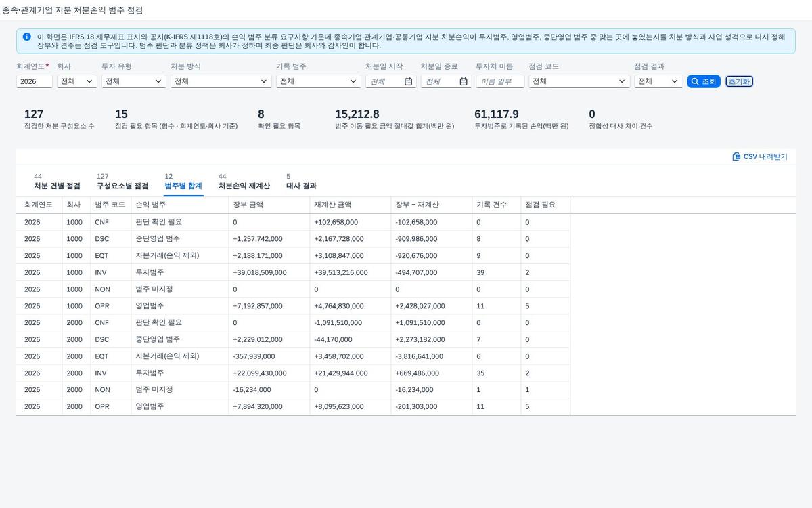812x508 pixels.
Task: Click the 범주 코드 column header
Action: click(110, 205)
